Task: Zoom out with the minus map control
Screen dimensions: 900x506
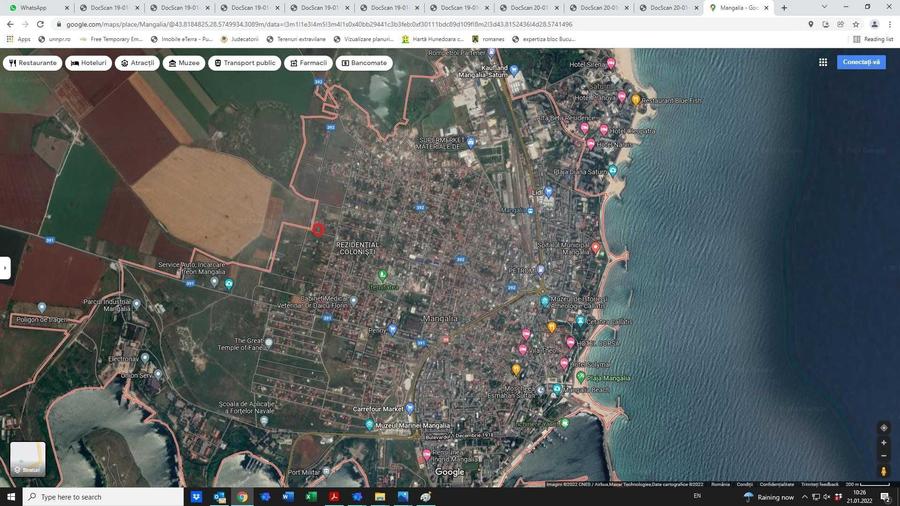Action: [883, 456]
